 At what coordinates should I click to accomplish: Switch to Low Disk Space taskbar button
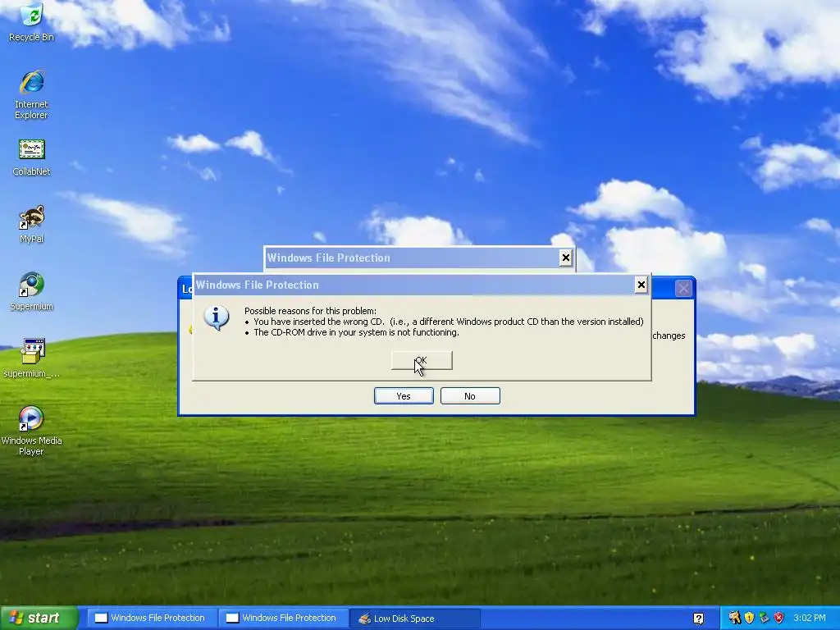tap(413, 619)
